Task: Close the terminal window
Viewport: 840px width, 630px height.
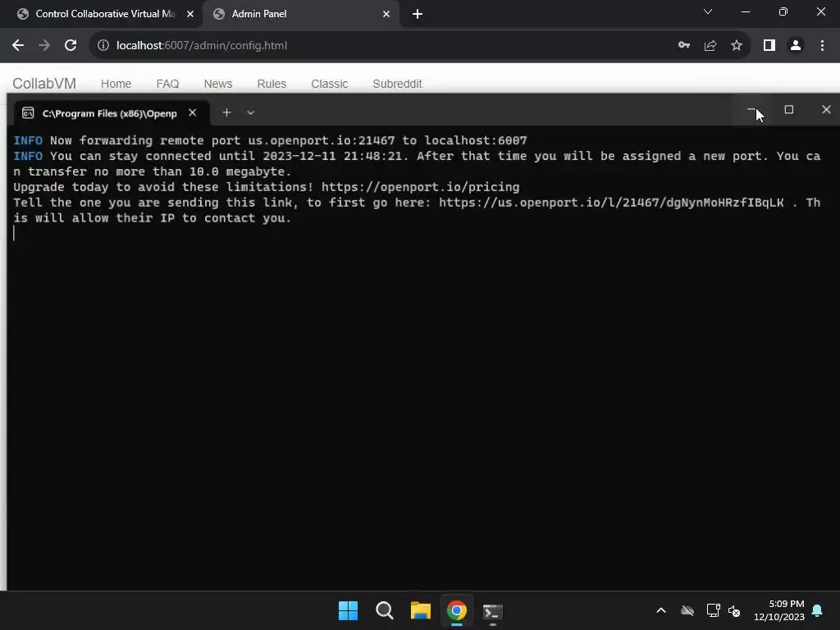Action: tap(826, 110)
